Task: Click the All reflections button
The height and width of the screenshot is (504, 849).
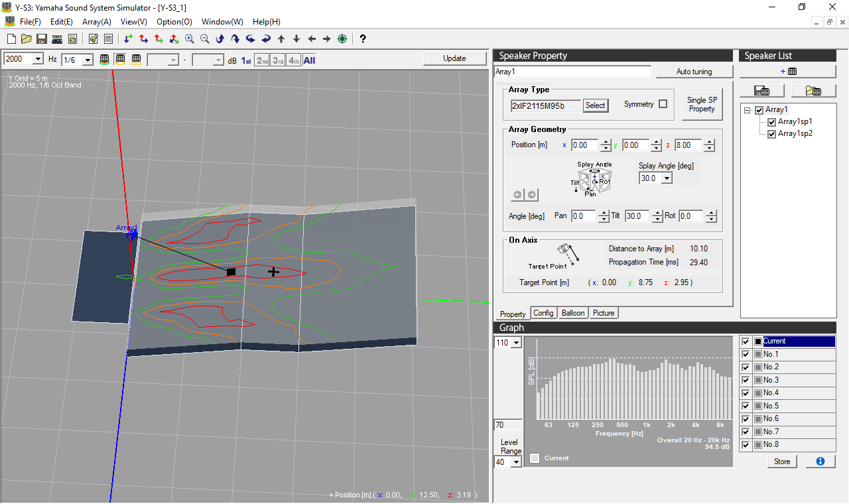Action: click(x=309, y=60)
